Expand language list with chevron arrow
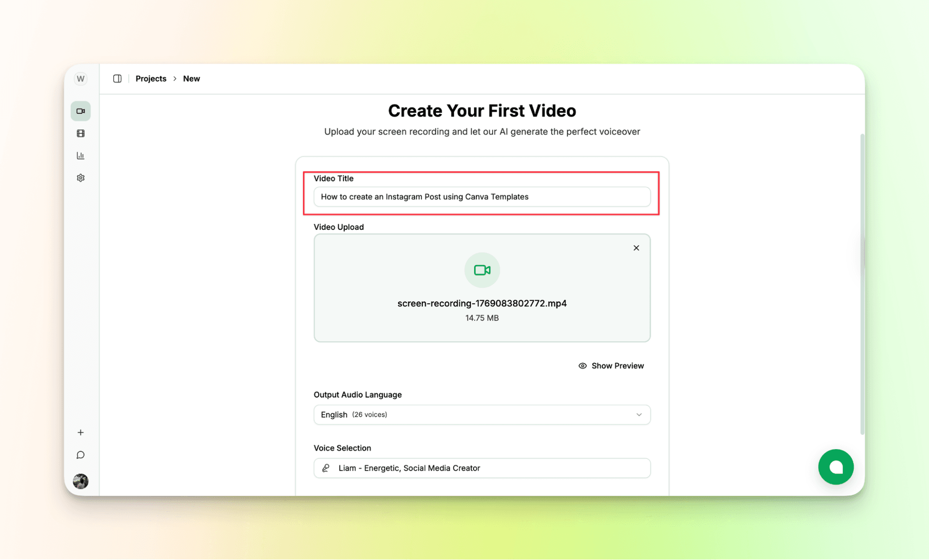This screenshot has height=560, width=929. [639, 415]
